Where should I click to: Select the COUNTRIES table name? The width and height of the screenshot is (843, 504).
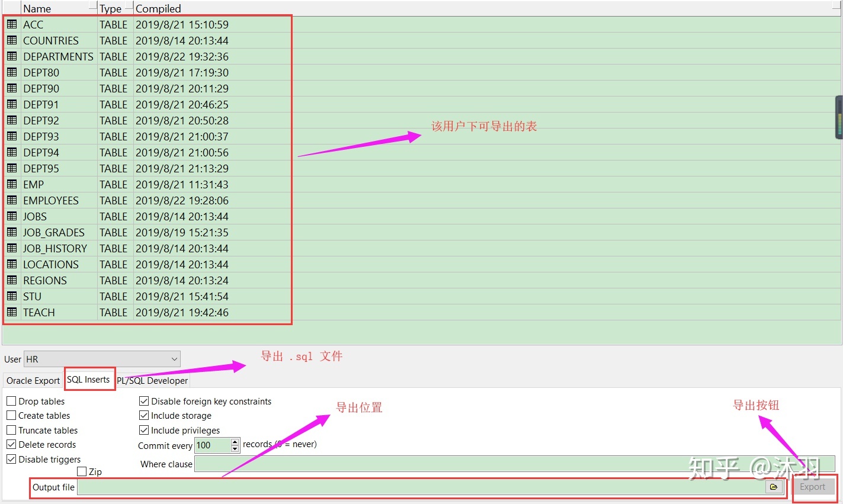[x=51, y=40]
